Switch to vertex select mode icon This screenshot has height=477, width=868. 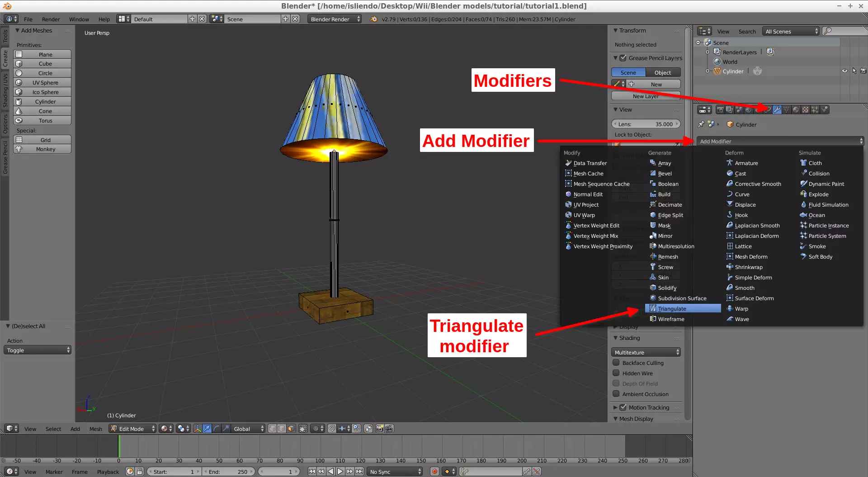[x=272, y=429]
